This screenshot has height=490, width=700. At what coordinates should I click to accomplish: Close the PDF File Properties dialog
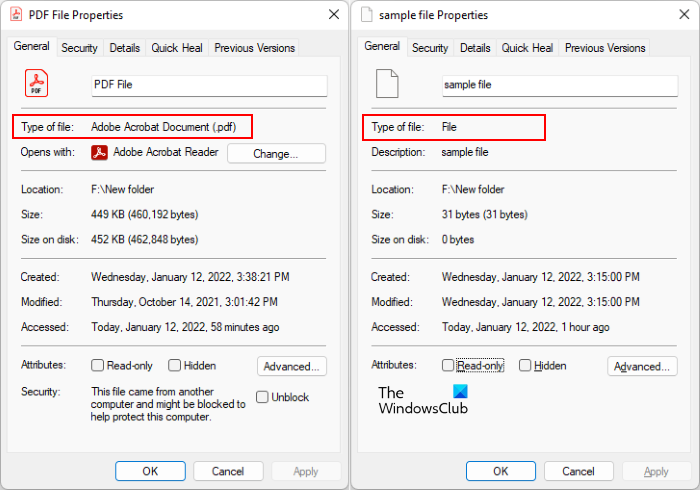pos(333,15)
